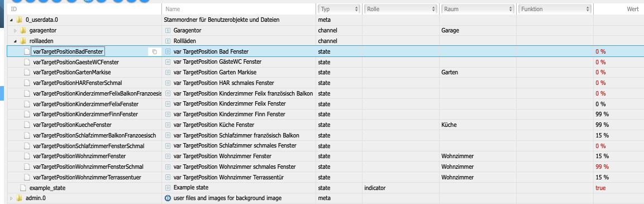Image resolution: width=644 pixels, height=204 pixels.
Task: Select the varTargetPositionWohnzimmerTerrassentuer row
Action: click(325, 177)
